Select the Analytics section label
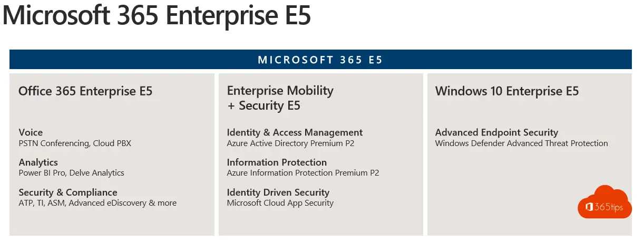Screen dimensions: 644x241 [x=38, y=162]
